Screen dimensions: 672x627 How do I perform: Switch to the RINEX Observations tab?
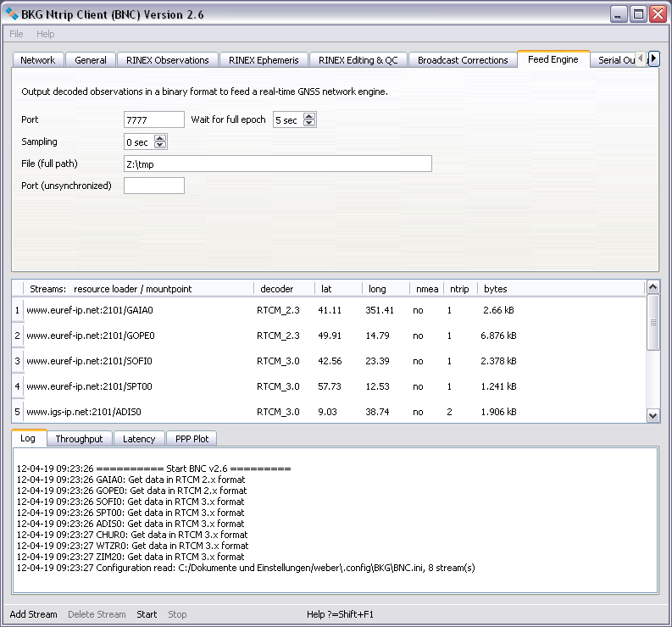pyautogui.click(x=168, y=60)
